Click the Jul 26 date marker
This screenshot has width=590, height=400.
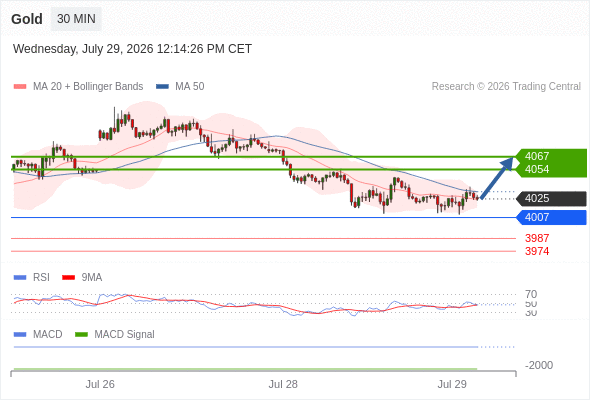click(100, 384)
